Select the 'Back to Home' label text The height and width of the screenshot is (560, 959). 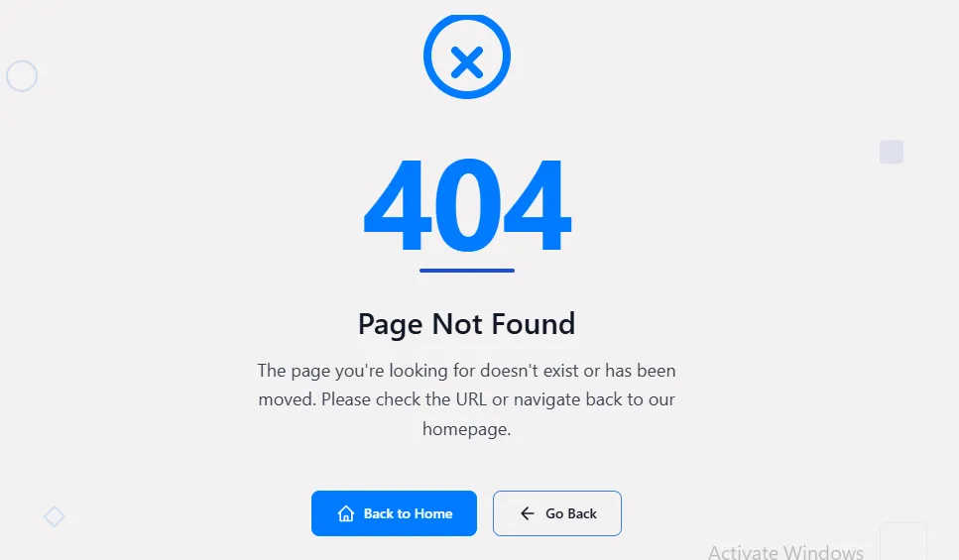(408, 513)
